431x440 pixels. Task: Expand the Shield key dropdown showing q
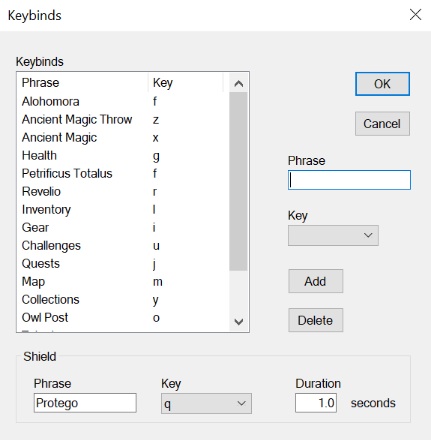[x=206, y=403]
